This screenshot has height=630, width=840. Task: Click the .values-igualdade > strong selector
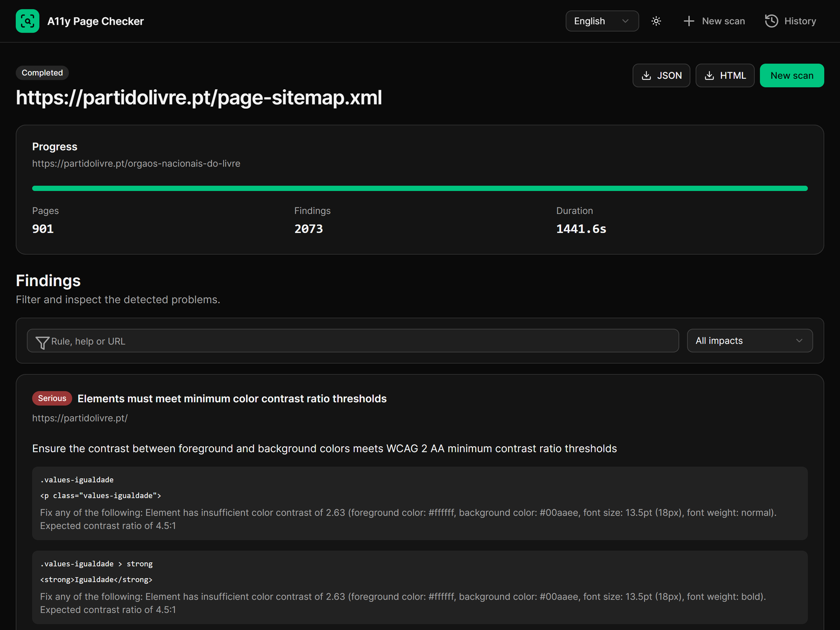click(x=97, y=564)
